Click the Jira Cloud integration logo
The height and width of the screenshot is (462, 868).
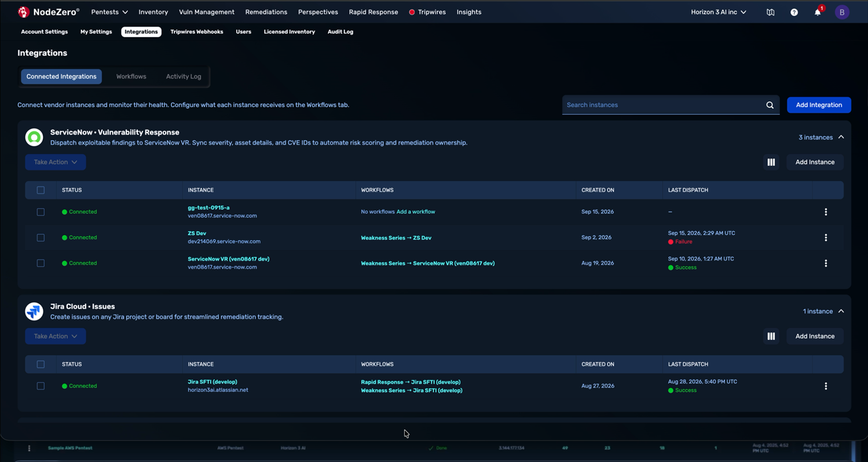(34, 311)
